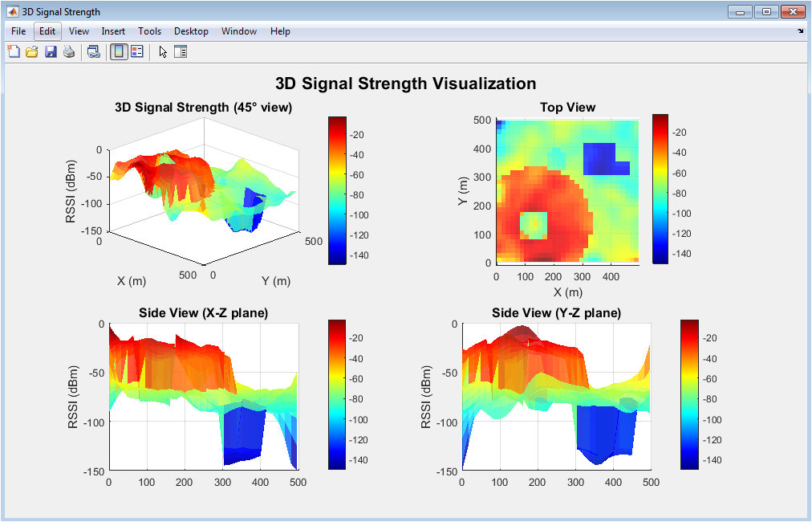The width and height of the screenshot is (812, 522).
Task: Save the figure using the floppy disk icon
Action: pos(51,52)
